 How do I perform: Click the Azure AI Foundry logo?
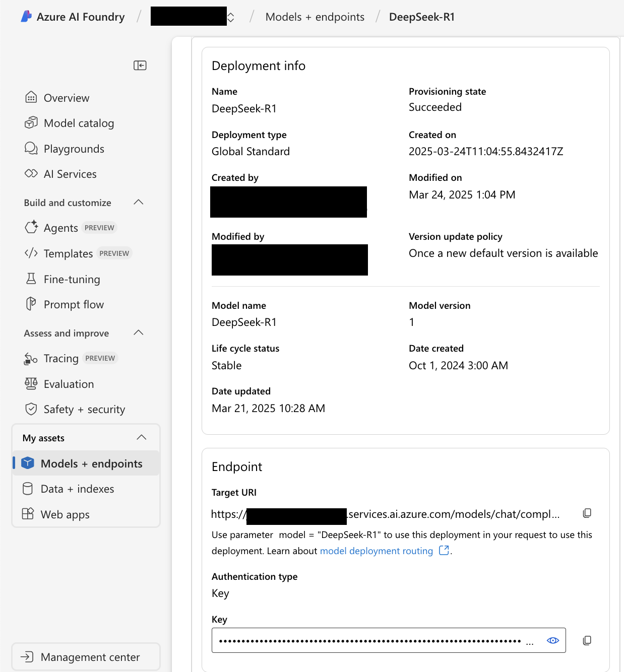click(x=26, y=17)
